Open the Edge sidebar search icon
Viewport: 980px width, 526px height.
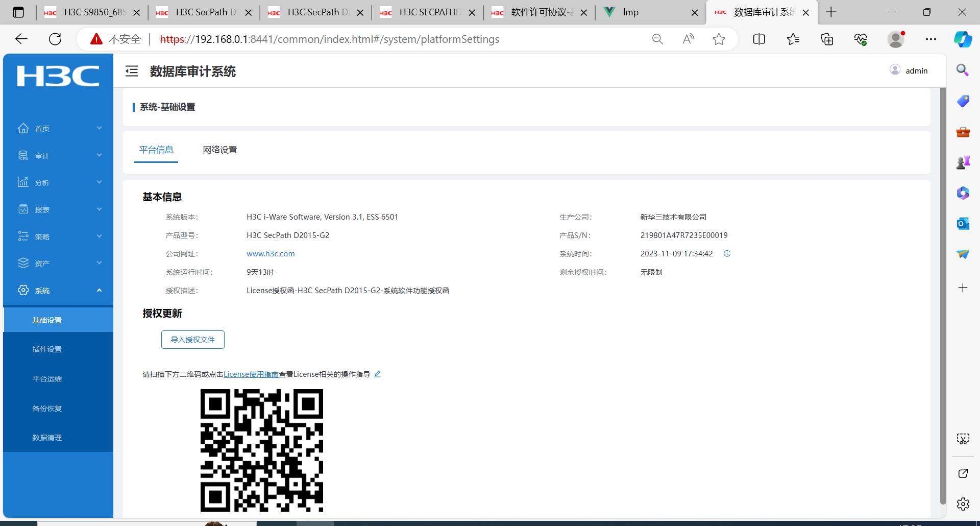963,70
